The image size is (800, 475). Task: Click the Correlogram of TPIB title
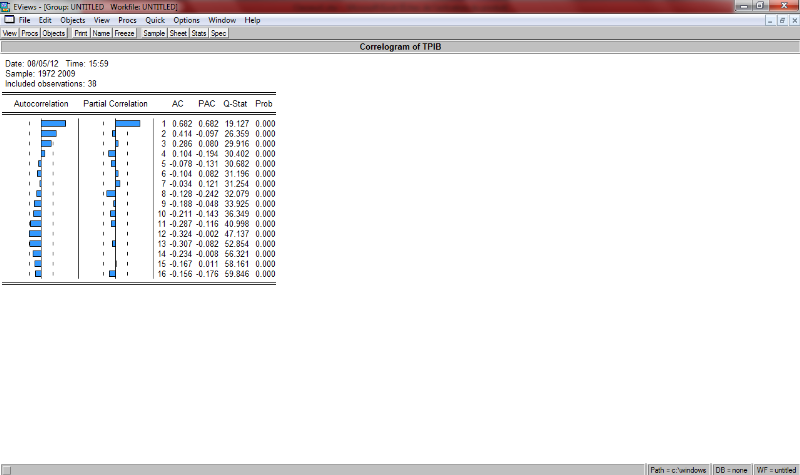click(x=400, y=46)
